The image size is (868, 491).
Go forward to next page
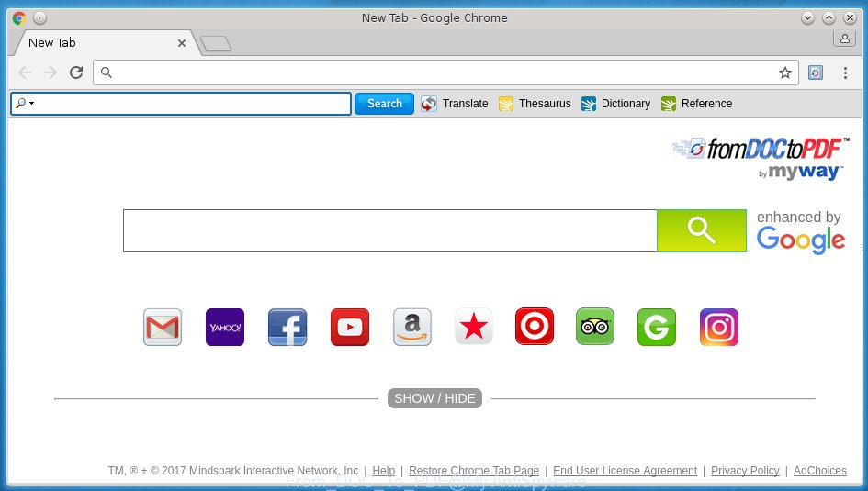click(x=51, y=73)
